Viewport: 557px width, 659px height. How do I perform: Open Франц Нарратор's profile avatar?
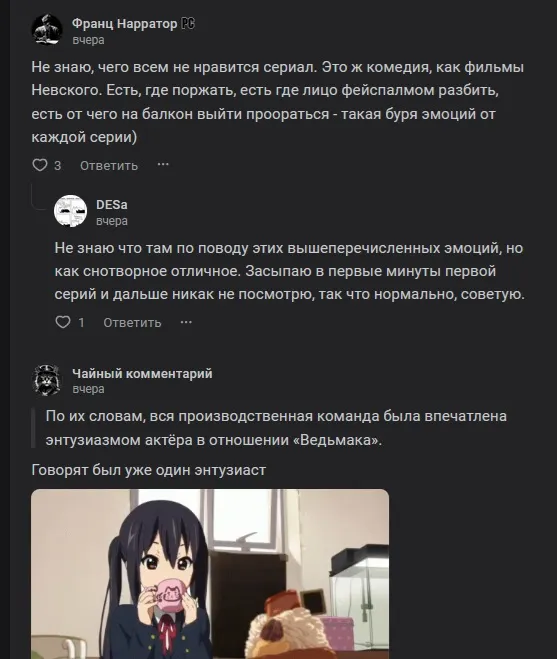tap(47, 29)
